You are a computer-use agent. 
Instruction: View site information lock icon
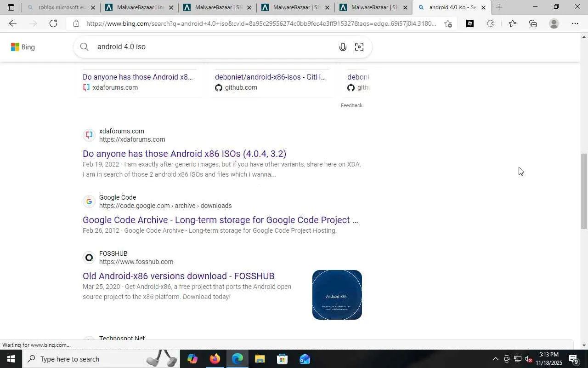coord(76,23)
